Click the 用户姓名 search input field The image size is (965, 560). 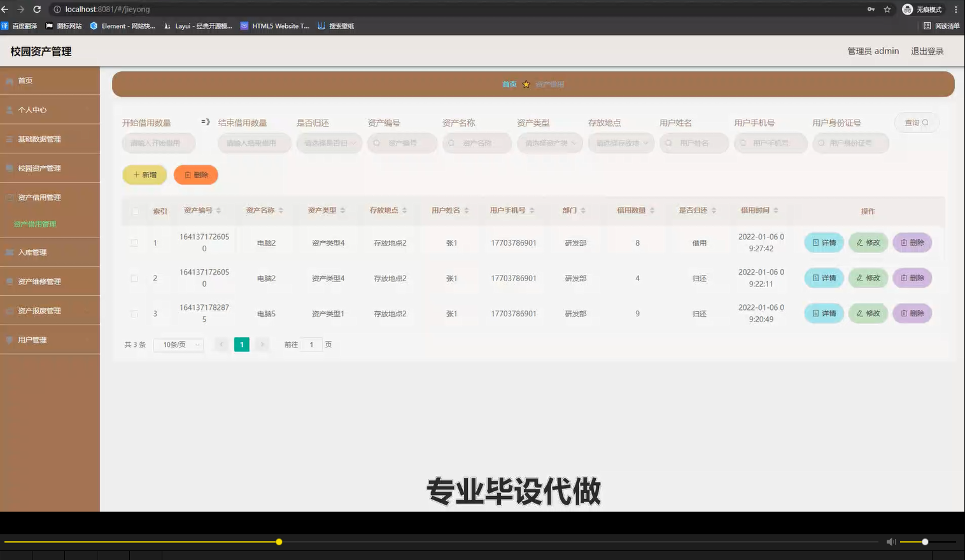pos(694,143)
